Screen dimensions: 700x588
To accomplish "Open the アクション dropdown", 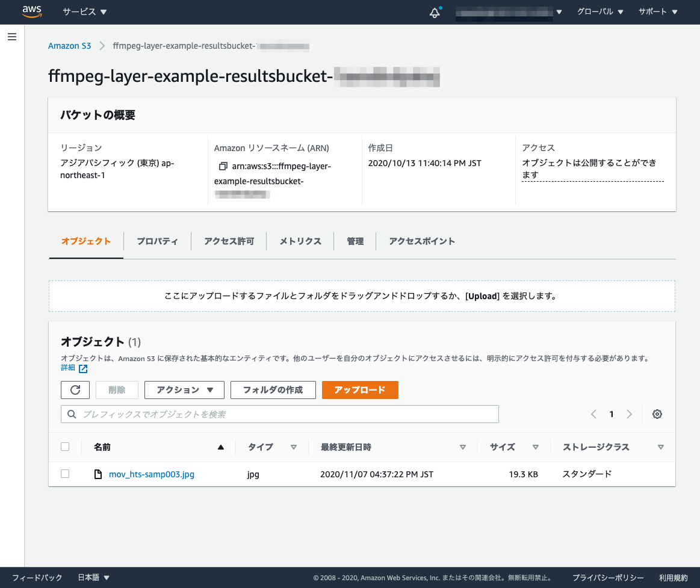I will 184,389.
